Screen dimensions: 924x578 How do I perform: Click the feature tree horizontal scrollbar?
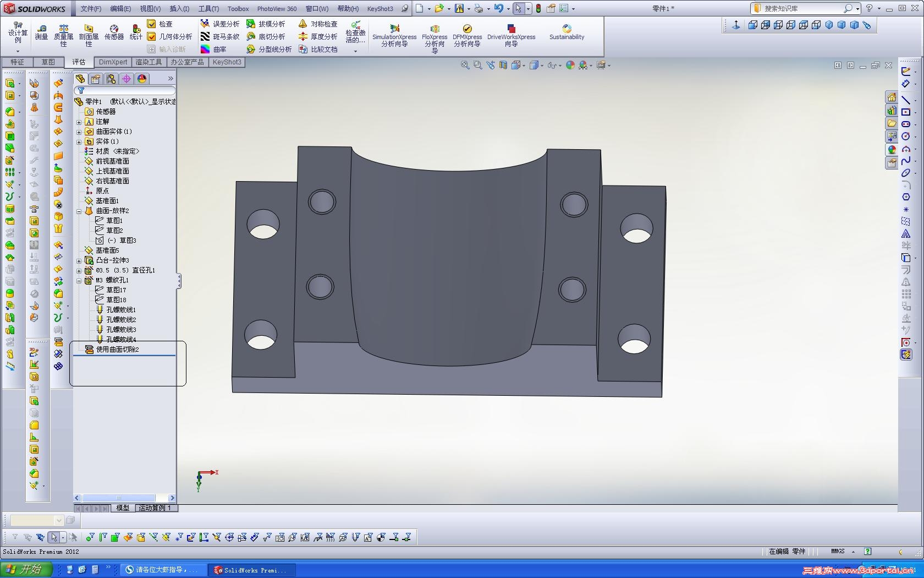125,498
